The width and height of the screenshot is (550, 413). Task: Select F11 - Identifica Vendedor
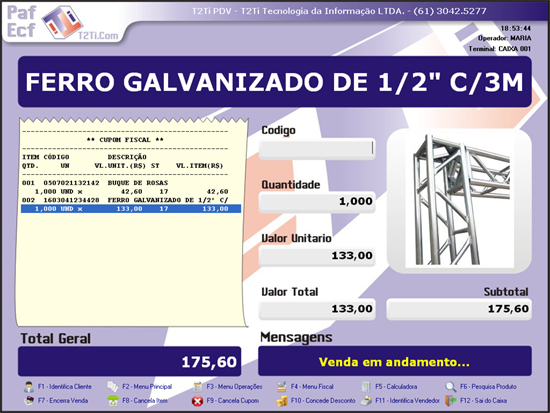click(x=407, y=401)
